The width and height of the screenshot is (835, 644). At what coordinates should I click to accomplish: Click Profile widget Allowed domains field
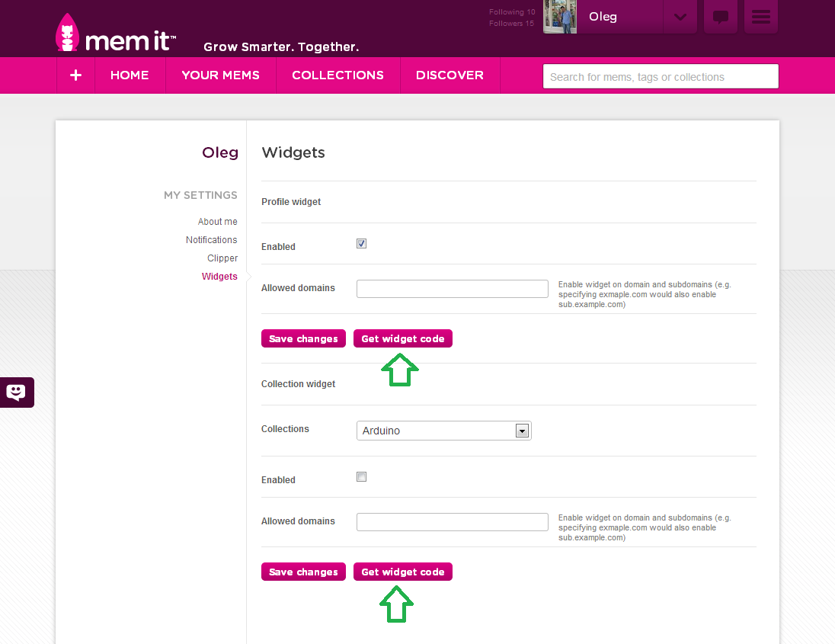click(x=452, y=289)
